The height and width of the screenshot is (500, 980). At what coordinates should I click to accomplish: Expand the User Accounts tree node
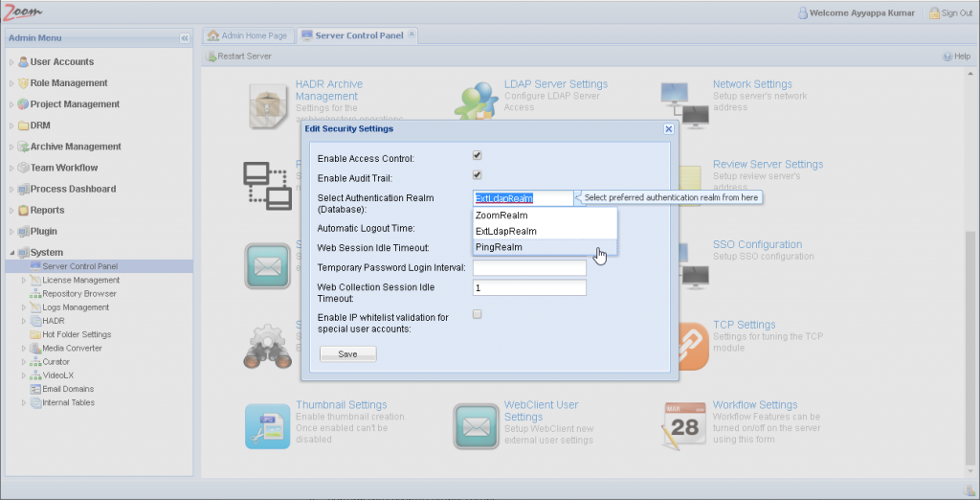click(11, 62)
